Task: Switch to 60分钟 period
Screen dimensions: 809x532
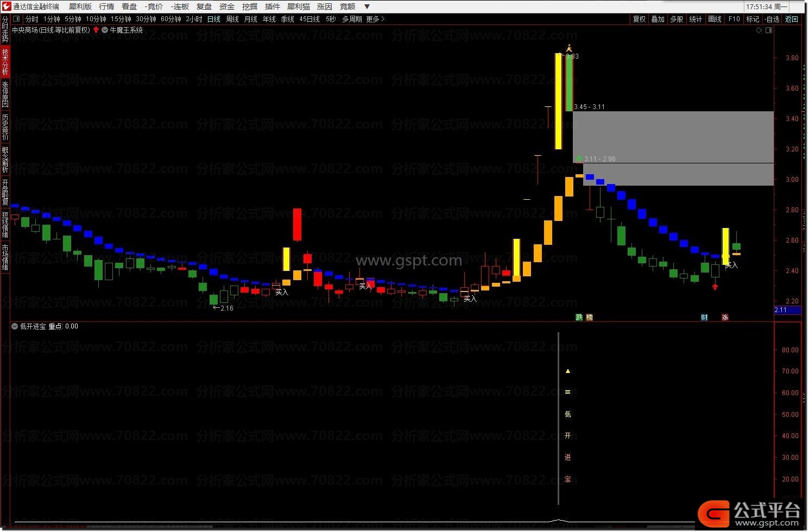Action: [x=171, y=19]
